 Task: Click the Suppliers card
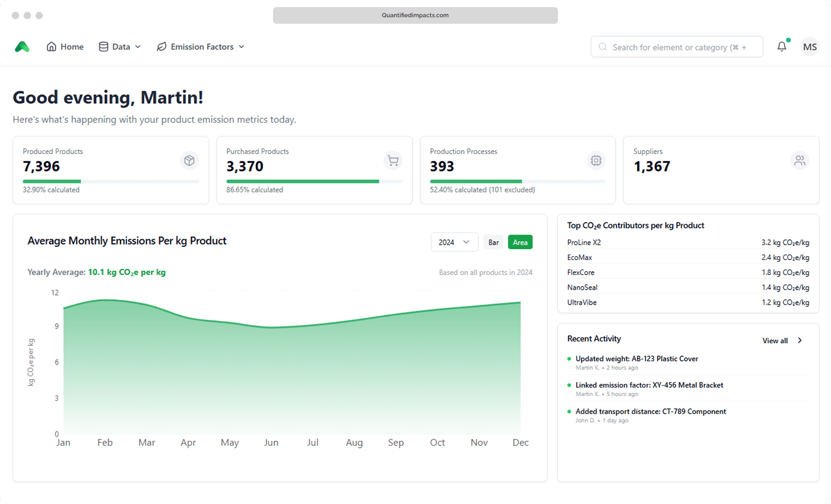pyautogui.click(x=721, y=170)
